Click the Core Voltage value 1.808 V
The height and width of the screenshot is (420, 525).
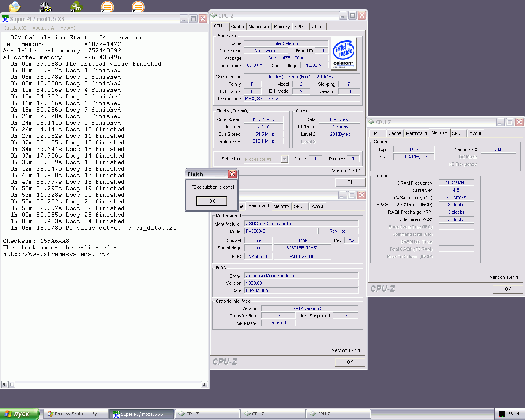pos(314,65)
